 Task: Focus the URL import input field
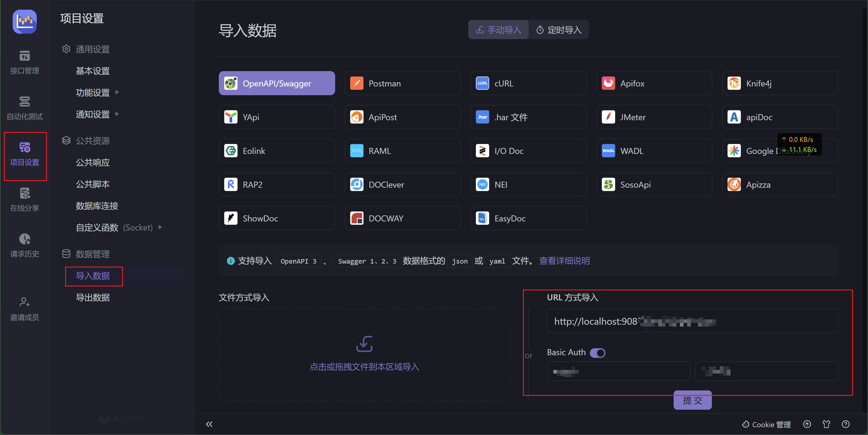693,321
